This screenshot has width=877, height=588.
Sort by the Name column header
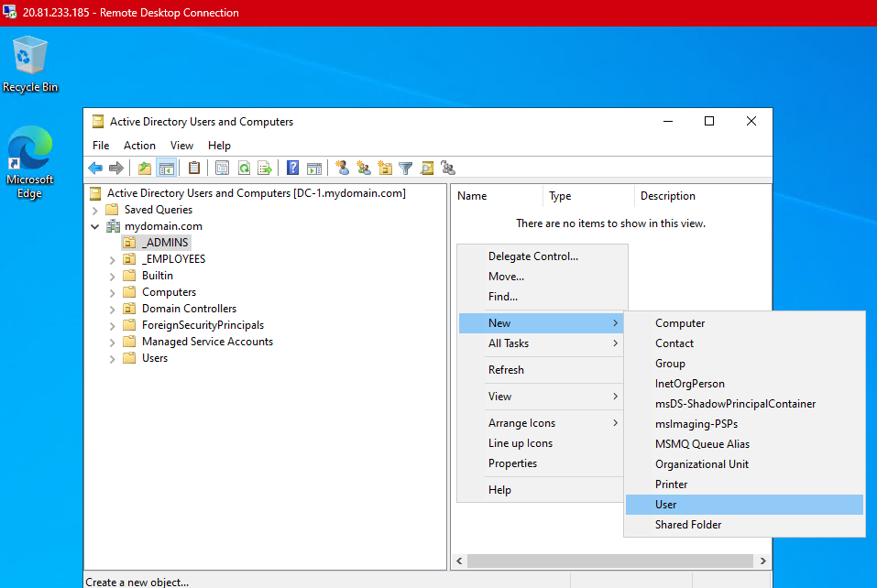[498, 196]
